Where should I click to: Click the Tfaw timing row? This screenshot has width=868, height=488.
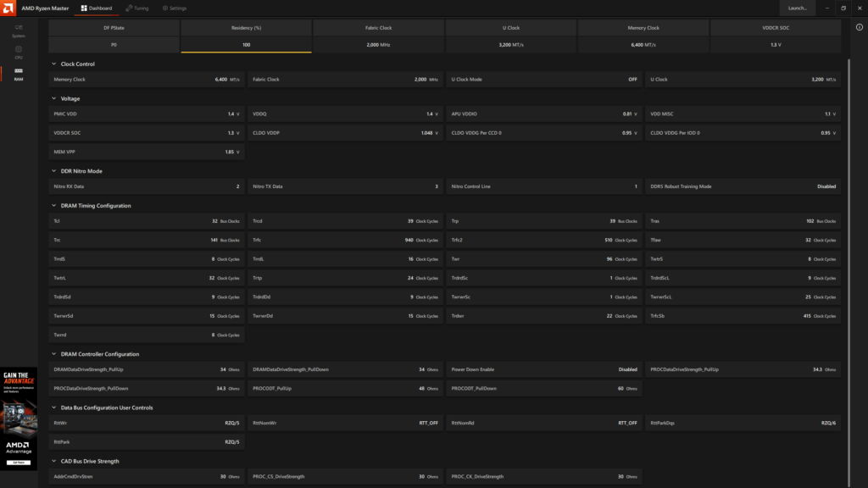[x=743, y=240]
